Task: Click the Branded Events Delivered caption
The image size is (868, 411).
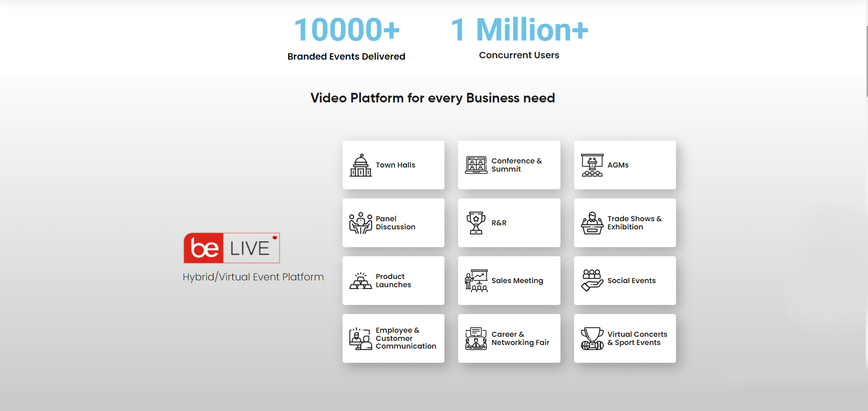Action: coord(346,56)
